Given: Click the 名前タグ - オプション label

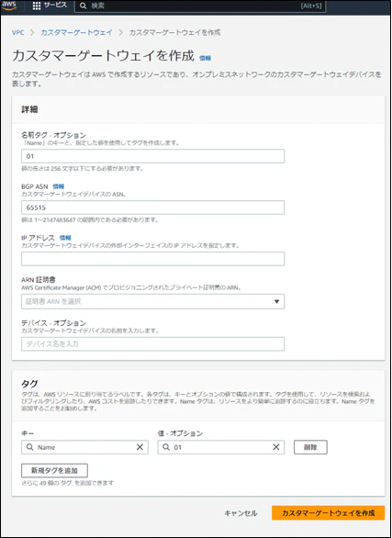Looking at the screenshot, I should tap(53, 135).
